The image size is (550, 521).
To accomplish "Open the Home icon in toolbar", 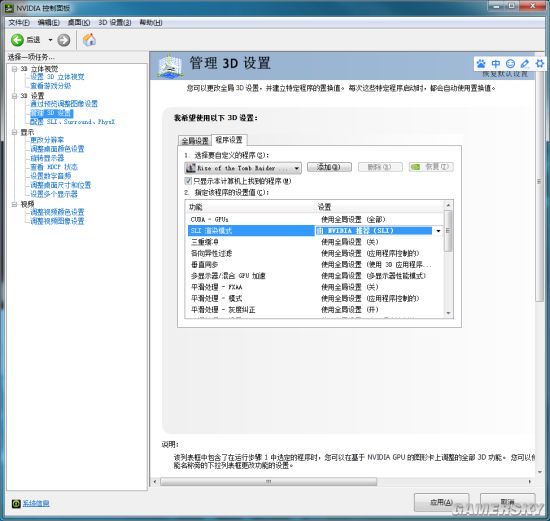I will pos(89,40).
